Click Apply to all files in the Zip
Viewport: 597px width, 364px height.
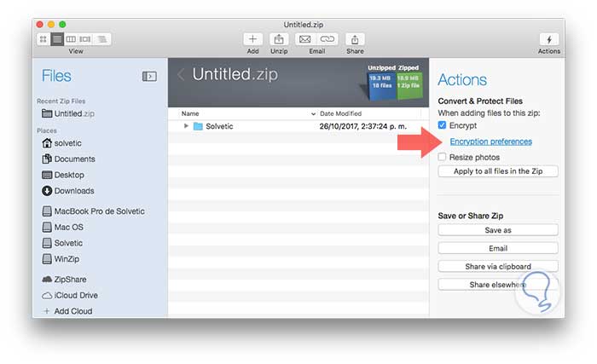(498, 171)
